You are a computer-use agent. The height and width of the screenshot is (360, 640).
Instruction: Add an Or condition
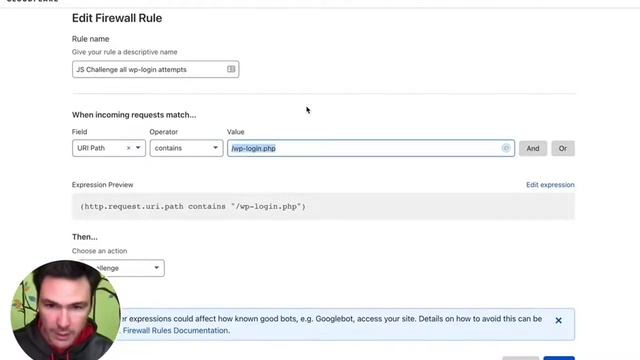[x=563, y=149]
